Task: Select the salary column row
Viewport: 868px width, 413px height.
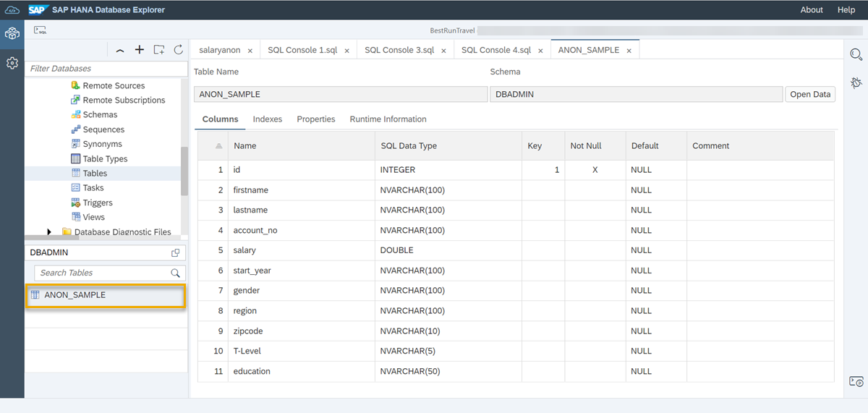Action: [x=516, y=250]
